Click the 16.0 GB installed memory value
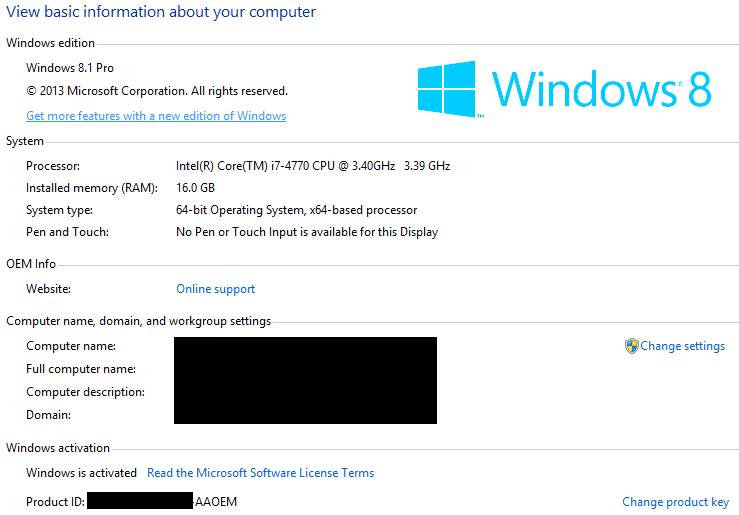This screenshot has width=739, height=515. pyautogui.click(x=195, y=188)
